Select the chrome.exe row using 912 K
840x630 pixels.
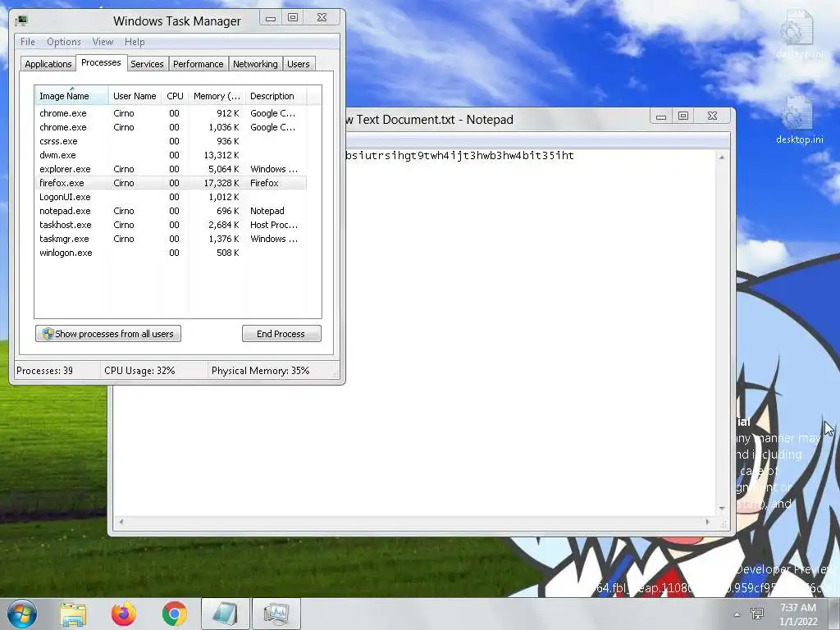tap(171, 113)
